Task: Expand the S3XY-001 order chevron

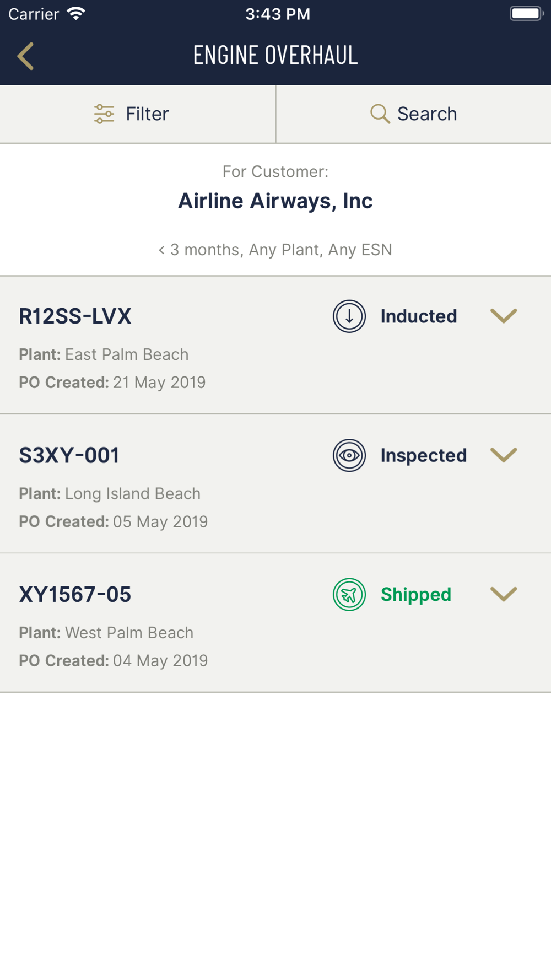Action: point(504,455)
